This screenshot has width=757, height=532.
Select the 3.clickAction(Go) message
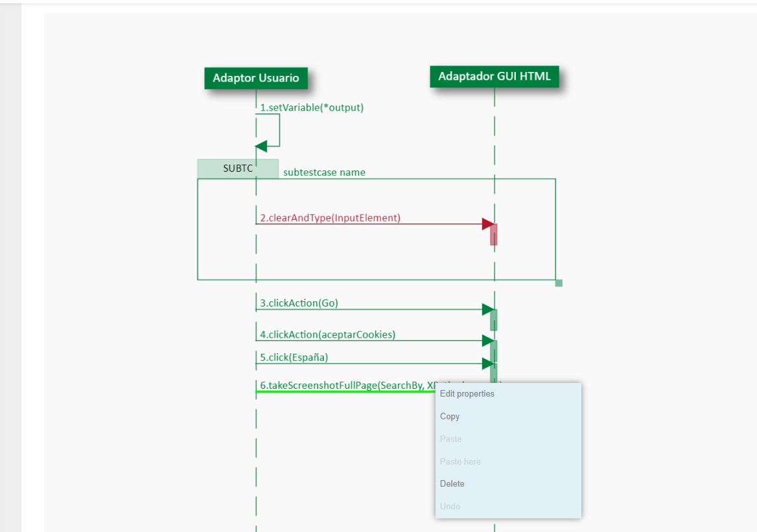pos(299,303)
